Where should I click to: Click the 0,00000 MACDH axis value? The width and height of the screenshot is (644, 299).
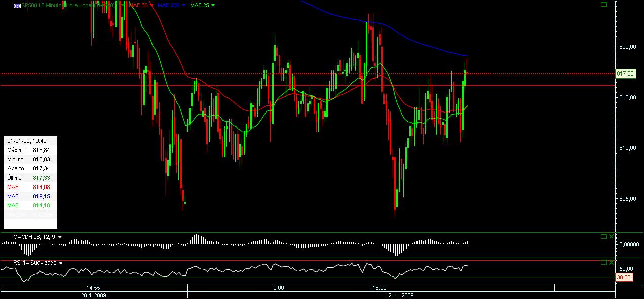click(x=629, y=244)
